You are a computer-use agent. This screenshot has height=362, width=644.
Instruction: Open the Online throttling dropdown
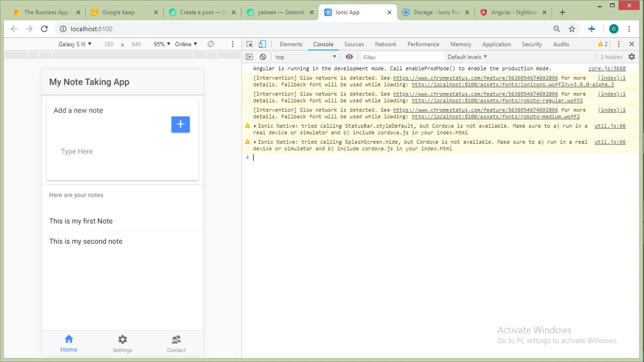(186, 44)
